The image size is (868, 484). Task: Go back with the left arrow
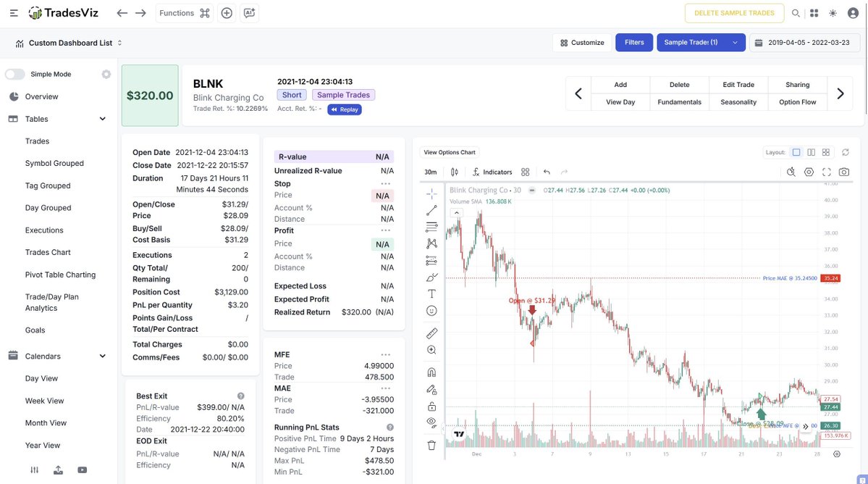coord(122,13)
